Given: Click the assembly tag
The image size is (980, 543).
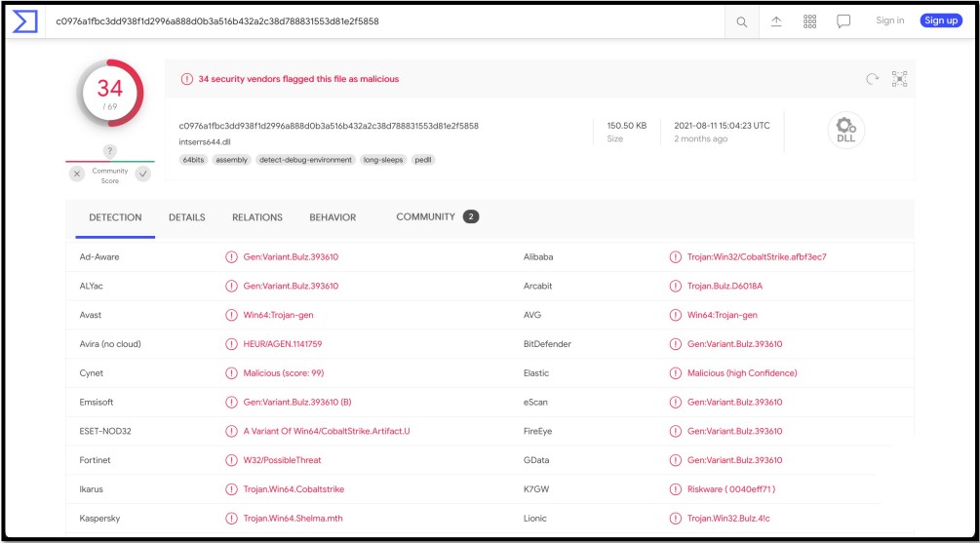Looking at the screenshot, I should point(231,160).
